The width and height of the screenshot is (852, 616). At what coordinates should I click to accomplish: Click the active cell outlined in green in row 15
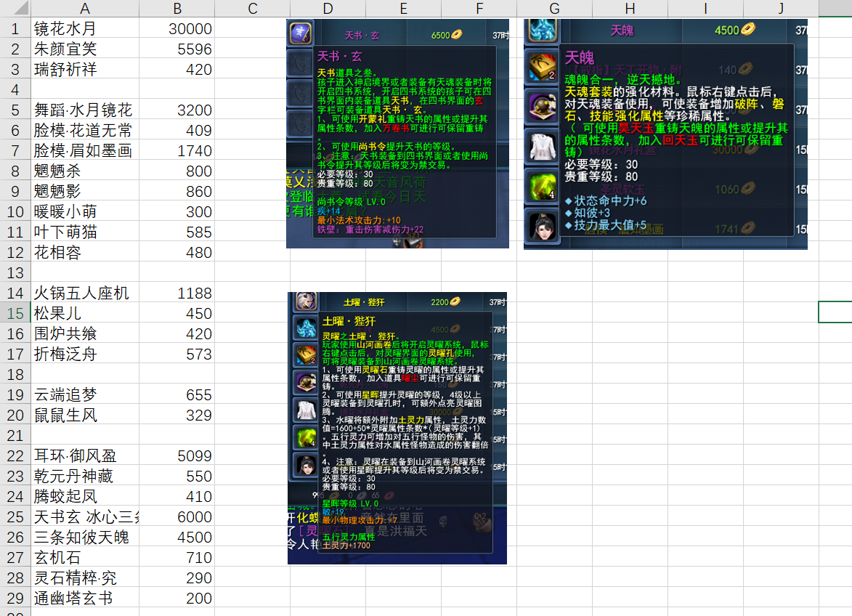point(835,312)
